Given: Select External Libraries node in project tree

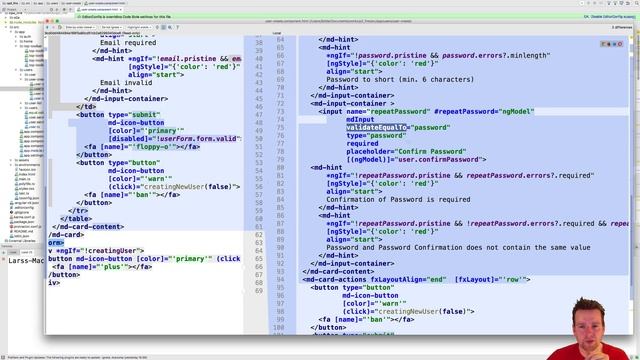Looking at the screenshot, I should pyautogui.click(x=20, y=241).
